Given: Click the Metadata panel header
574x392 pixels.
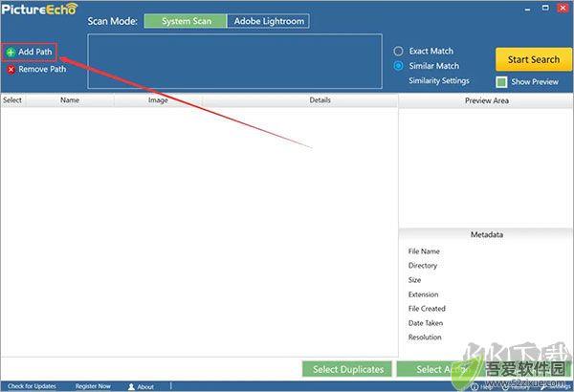Looking at the screenshot, I should tap(487, 234).
